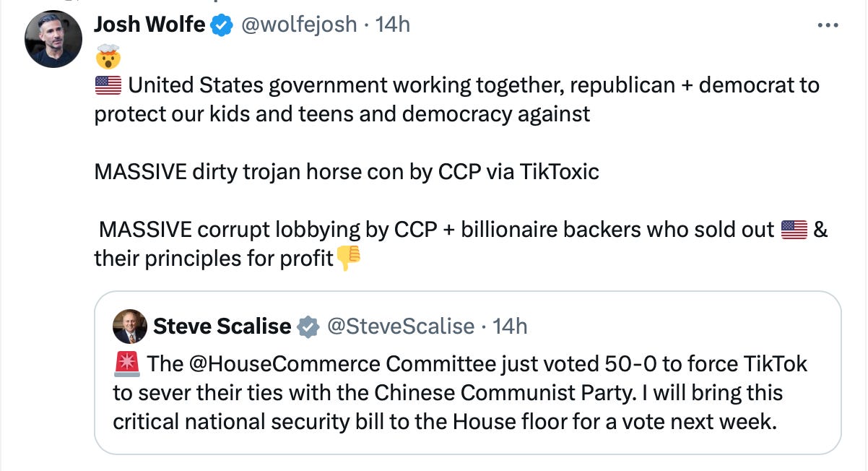Click the flag emoji before the ampersand
The height and width of the screenshot is (471, 868).
pos(794,228)
